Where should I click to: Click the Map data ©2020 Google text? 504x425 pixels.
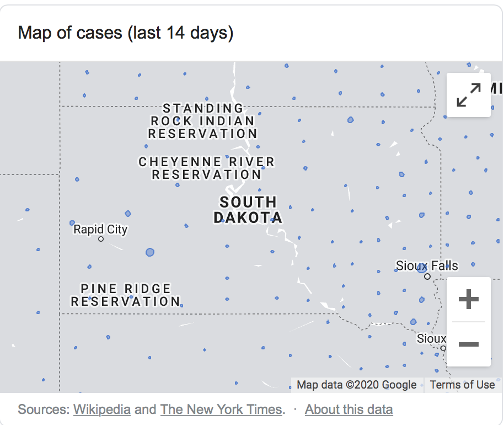(x=357, y=385)
